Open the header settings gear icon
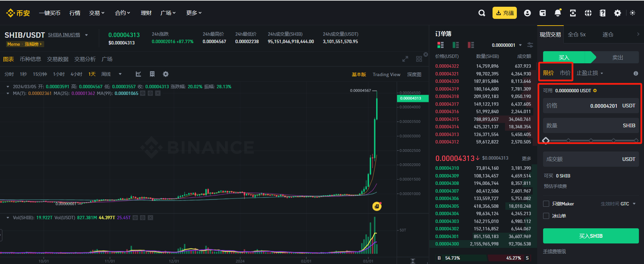 coord(617,13)
